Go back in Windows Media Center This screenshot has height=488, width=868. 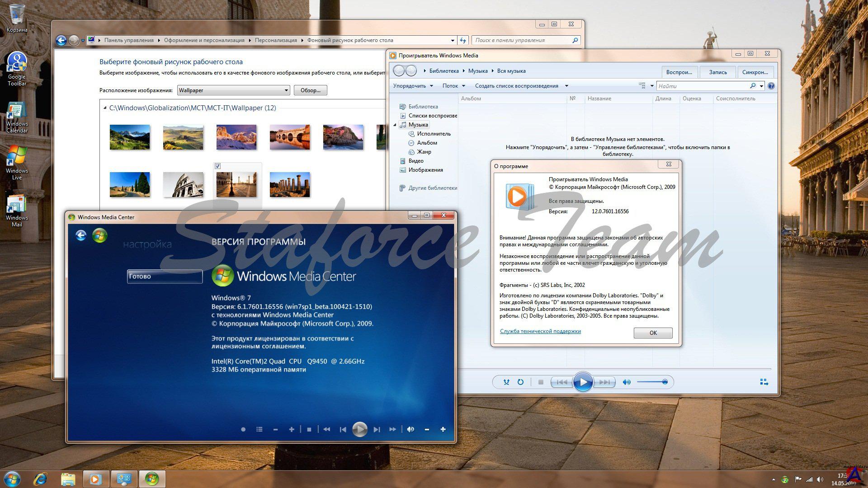tap(81, 235)
